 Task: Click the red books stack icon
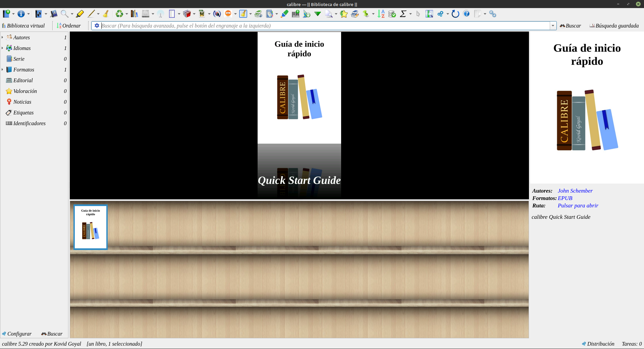(187, 14)
